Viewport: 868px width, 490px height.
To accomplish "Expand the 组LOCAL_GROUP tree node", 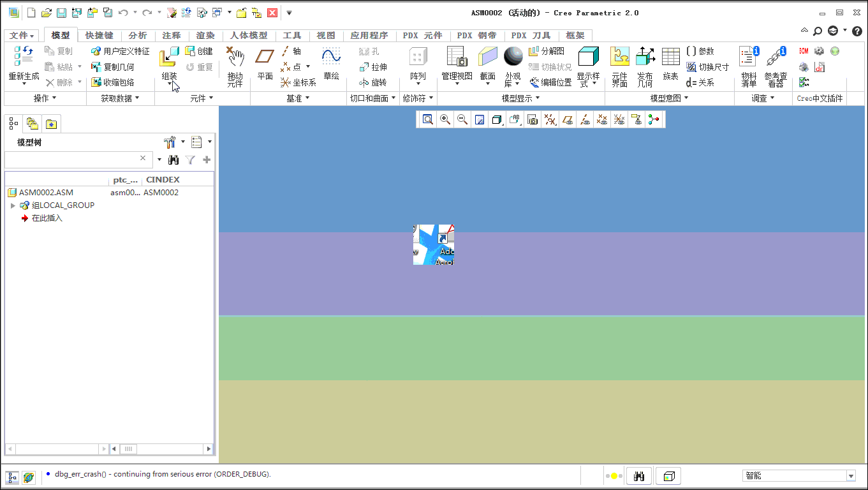I will 13,205.
